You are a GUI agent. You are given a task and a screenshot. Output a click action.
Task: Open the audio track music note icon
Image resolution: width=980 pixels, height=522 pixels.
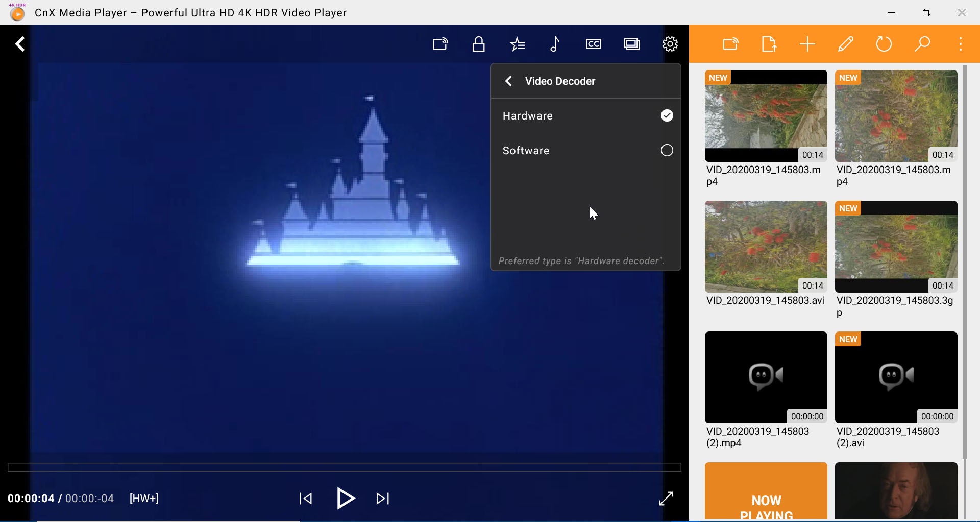556,44
